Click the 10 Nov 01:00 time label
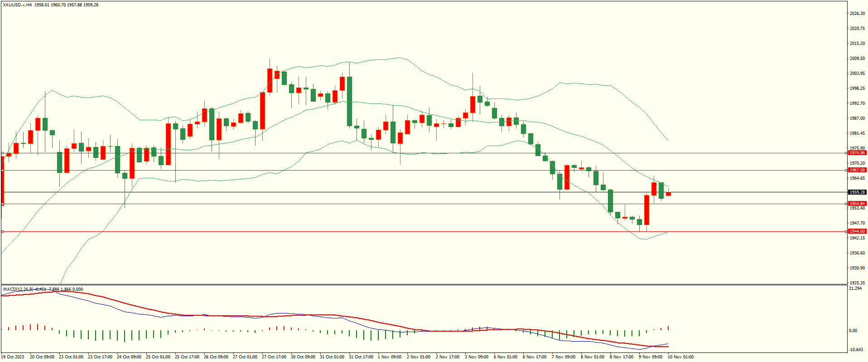 pyautogui.click(x=680, y=357)
